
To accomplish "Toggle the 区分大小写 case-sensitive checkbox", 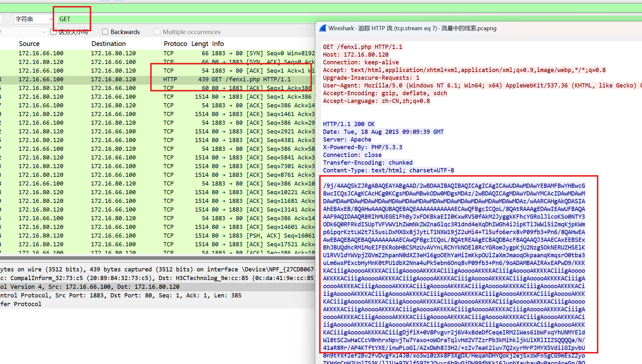I will 54,32.
